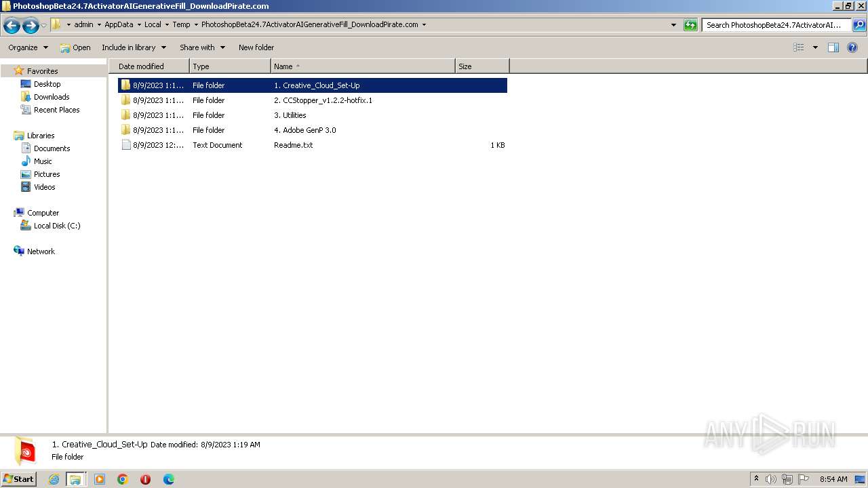This screenshot has width=868, height=488.
Task: Select the 4. Adobe GenP 3.0 folder icon
Action: coord(125,130)
